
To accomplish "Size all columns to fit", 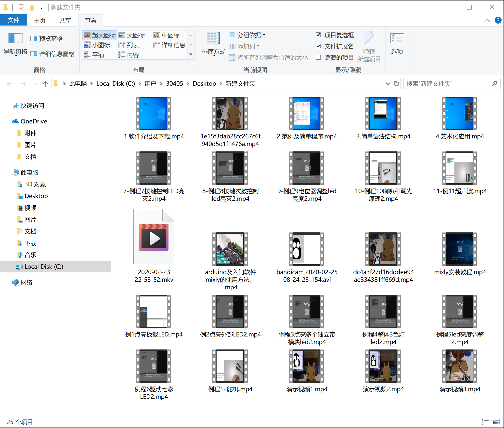I will tap(268, 58).
